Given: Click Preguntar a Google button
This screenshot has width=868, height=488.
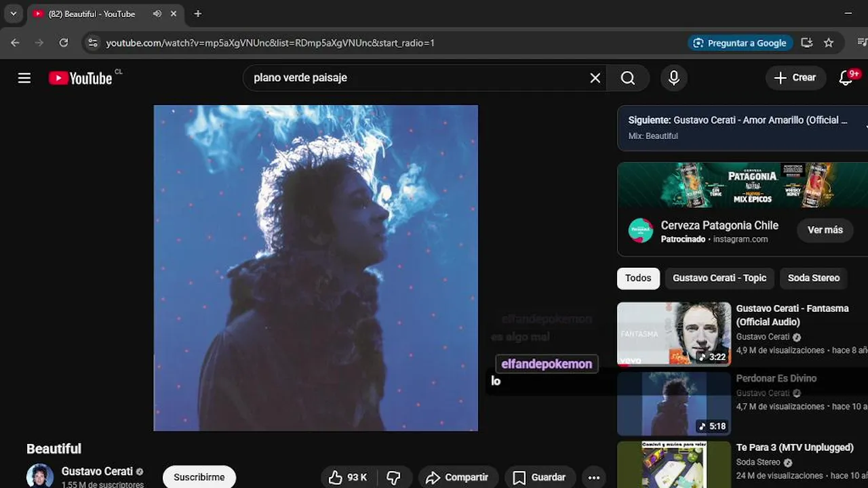Looking at the screenshot, I should [740, 43].
